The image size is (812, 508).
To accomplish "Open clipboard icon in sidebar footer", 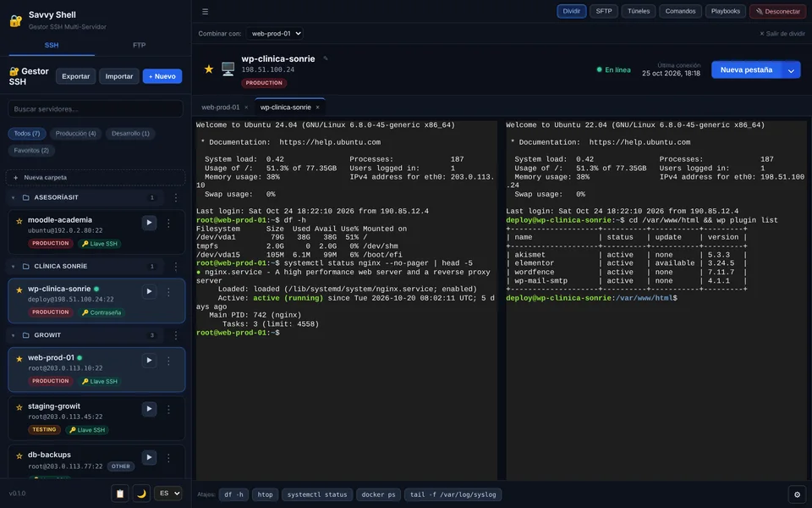I will tap(120, 494).
